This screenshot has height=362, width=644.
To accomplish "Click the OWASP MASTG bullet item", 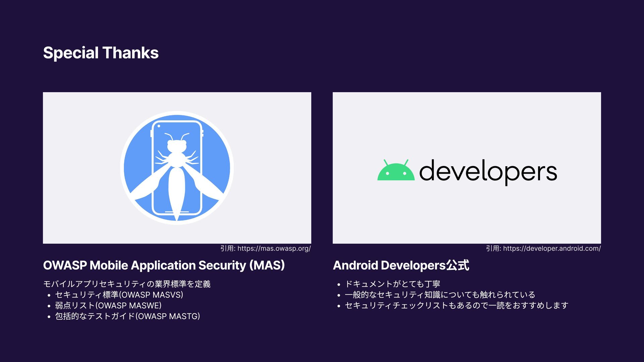I will [127, 316].
